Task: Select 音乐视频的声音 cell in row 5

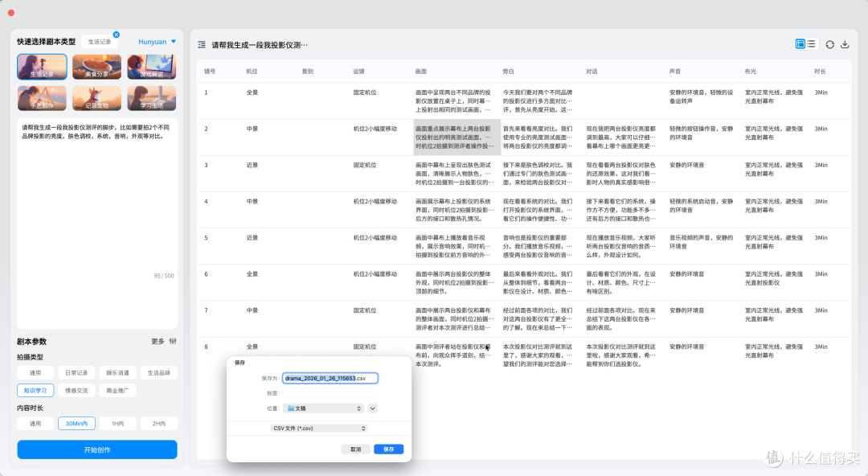Action: 702,242
